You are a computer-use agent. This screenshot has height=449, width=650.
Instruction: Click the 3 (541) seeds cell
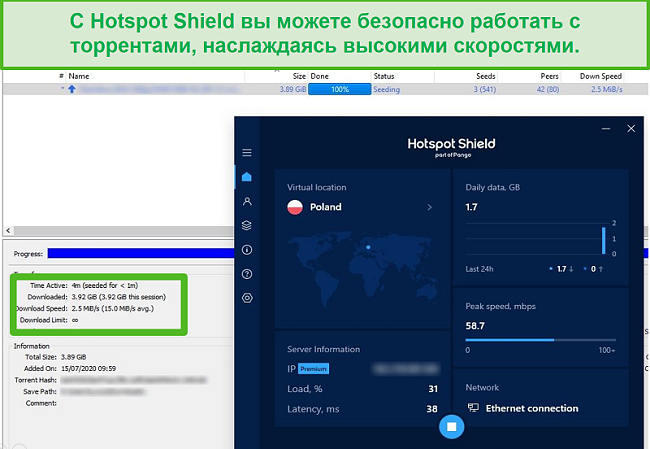pos(485,90)
